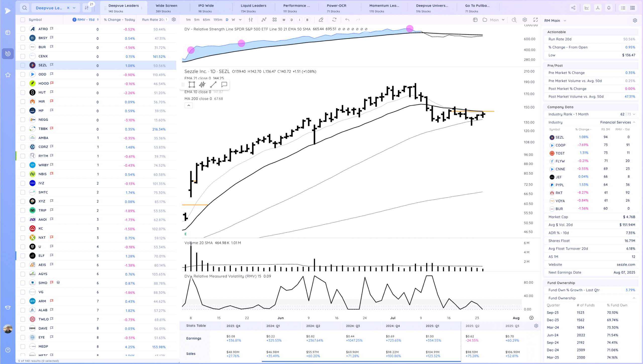Open the timeframe dropdown arrow after W

click(240, 20)
